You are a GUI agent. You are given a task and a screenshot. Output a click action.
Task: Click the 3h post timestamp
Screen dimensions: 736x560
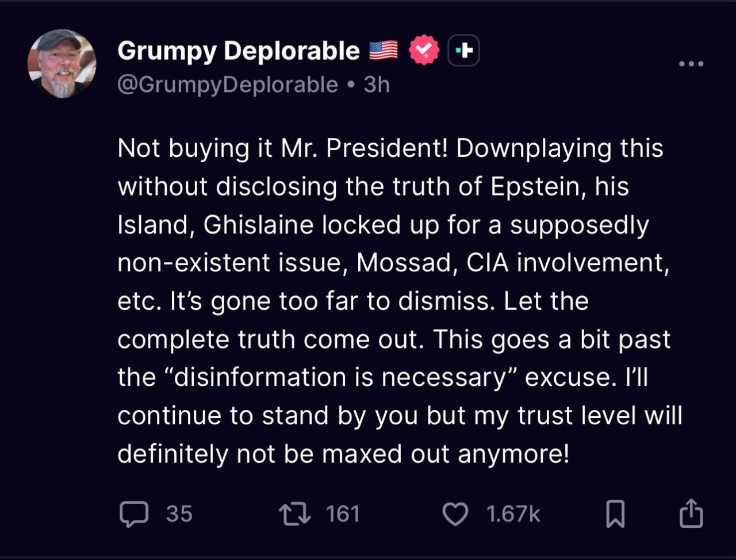(377, 85)
